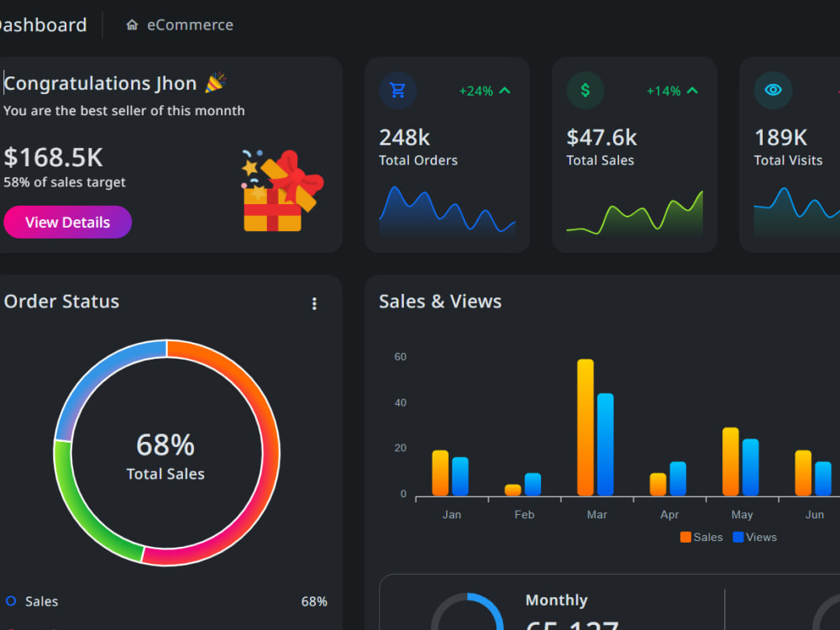Click the party popper emoji after Jhon
This screenshot has height=630, width=840.
215,83
